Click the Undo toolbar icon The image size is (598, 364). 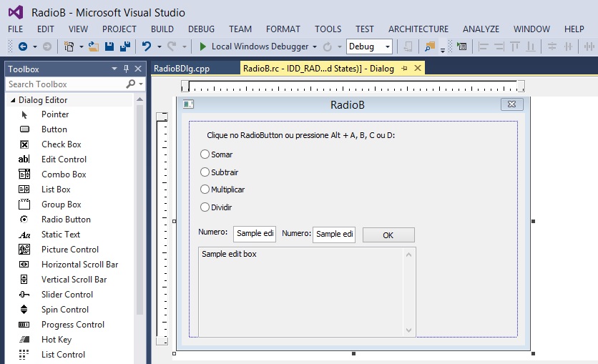coord(146,46)
